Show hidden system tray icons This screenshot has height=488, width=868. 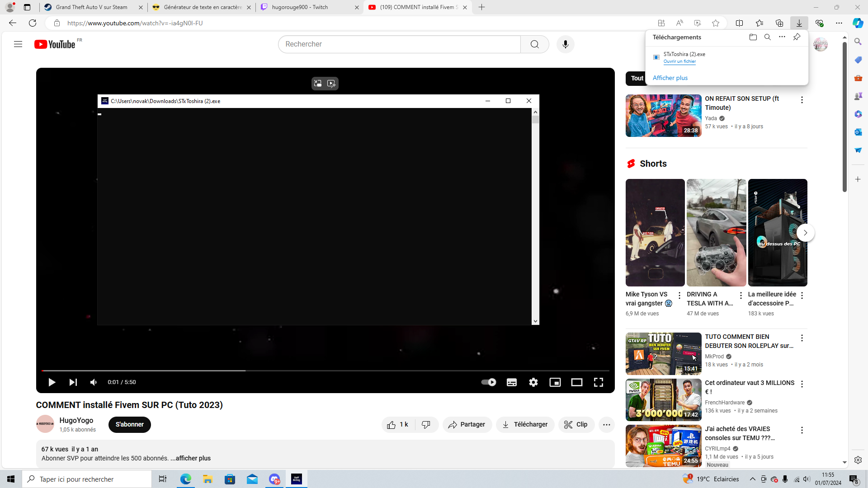(753, 479)
